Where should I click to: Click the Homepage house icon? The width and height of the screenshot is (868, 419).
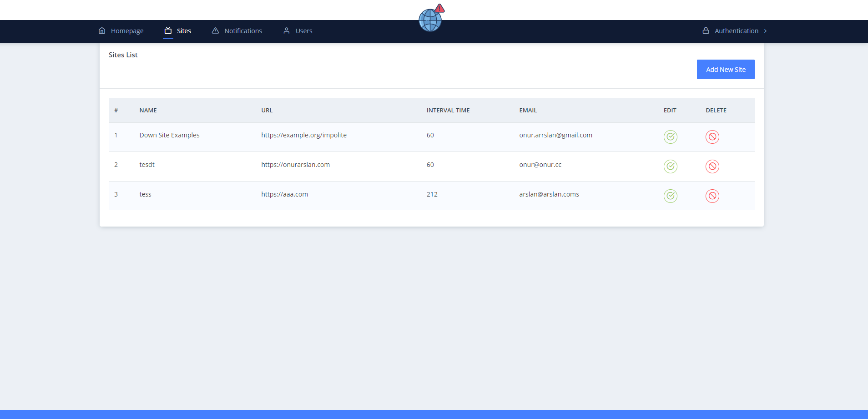tap(102, 30)
